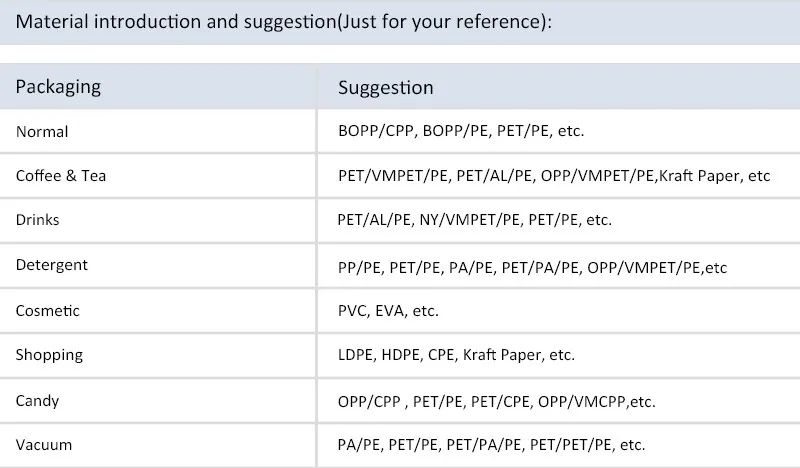Click the Shopping row label
Image resolution: width=800 pixels, height=468 pixels.
tap(49, 355)
